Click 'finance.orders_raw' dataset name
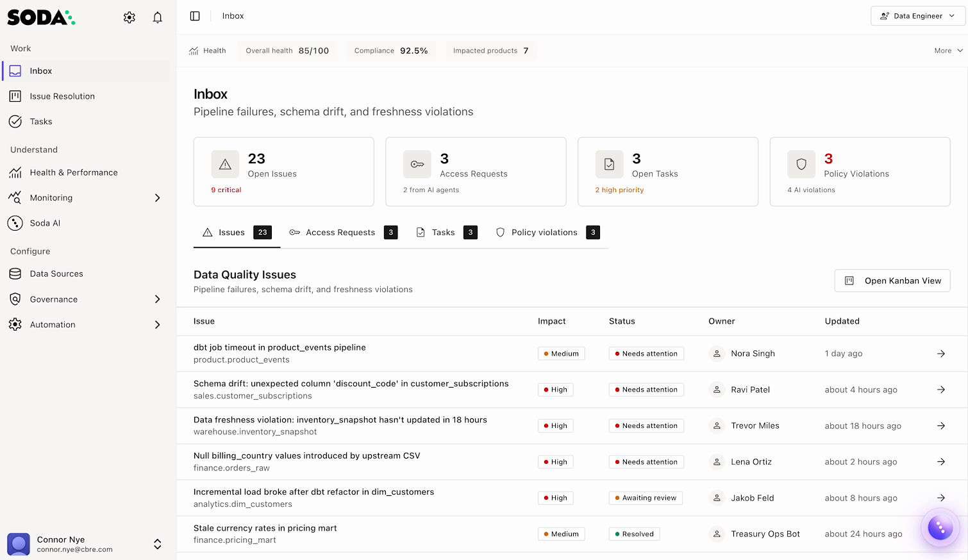Image resolution: width=968 pixels, height=560 pixels. (x=231, y=468)
